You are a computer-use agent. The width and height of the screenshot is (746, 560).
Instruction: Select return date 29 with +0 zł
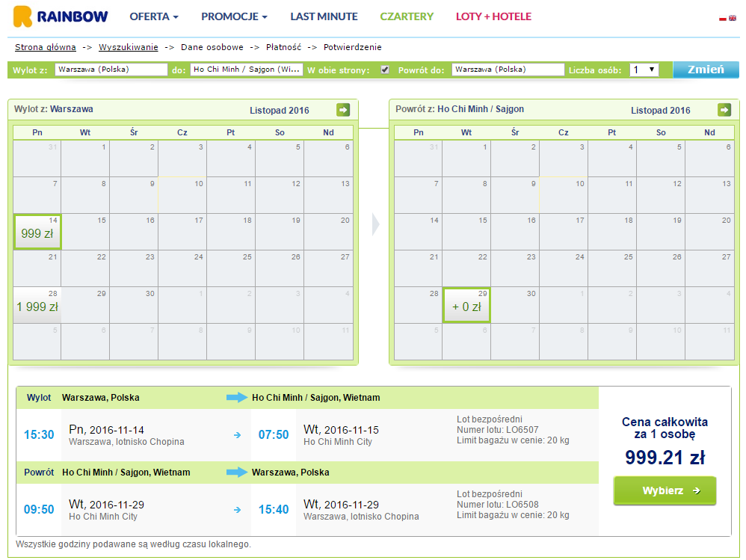466,305
